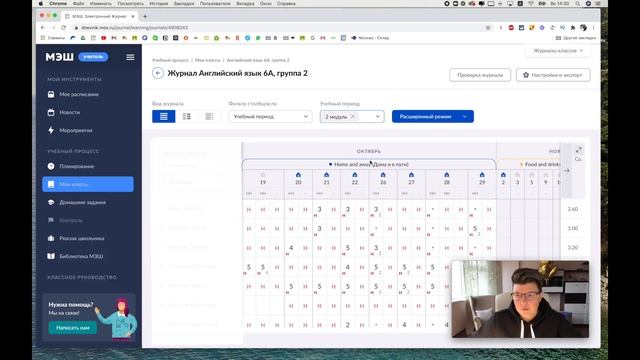Image resolution: width=640 pixels, height=360 pixels.
Task: Open the 'Сервисы' apps bookmark
Action: (53, 38)
